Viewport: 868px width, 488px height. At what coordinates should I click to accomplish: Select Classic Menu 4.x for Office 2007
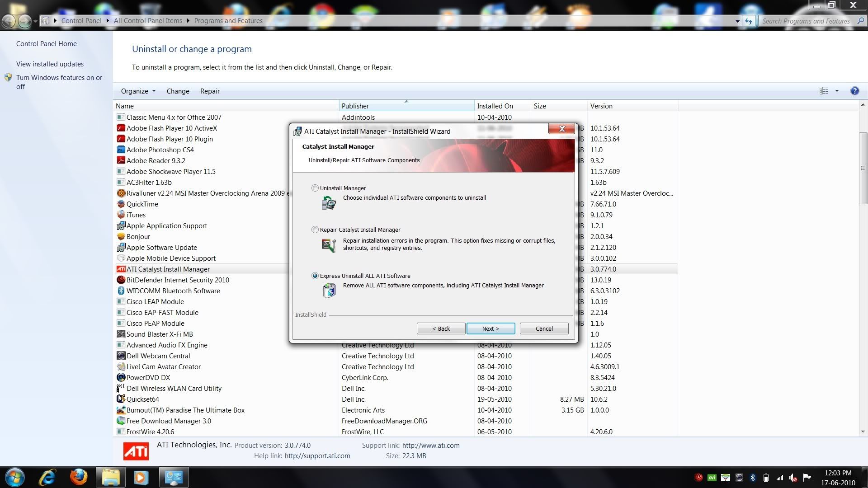pos(396,117)
